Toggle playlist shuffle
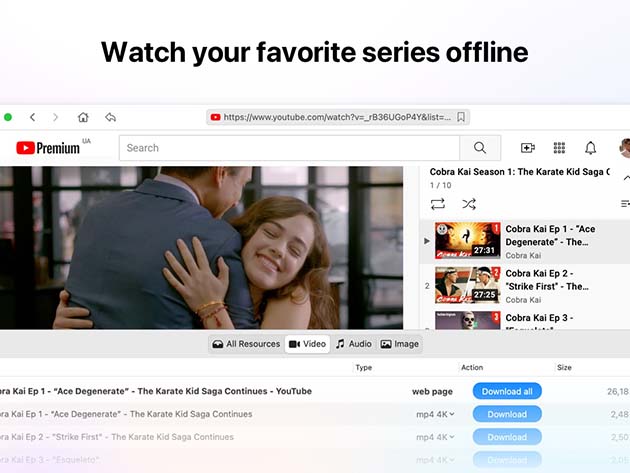This screenshot has height=473, width=630. tap(469, 204)
